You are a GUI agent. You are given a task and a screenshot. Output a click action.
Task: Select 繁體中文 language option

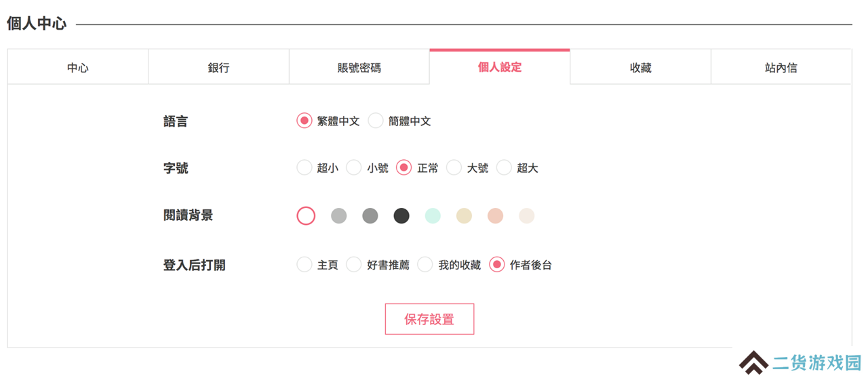coord(304,121)
